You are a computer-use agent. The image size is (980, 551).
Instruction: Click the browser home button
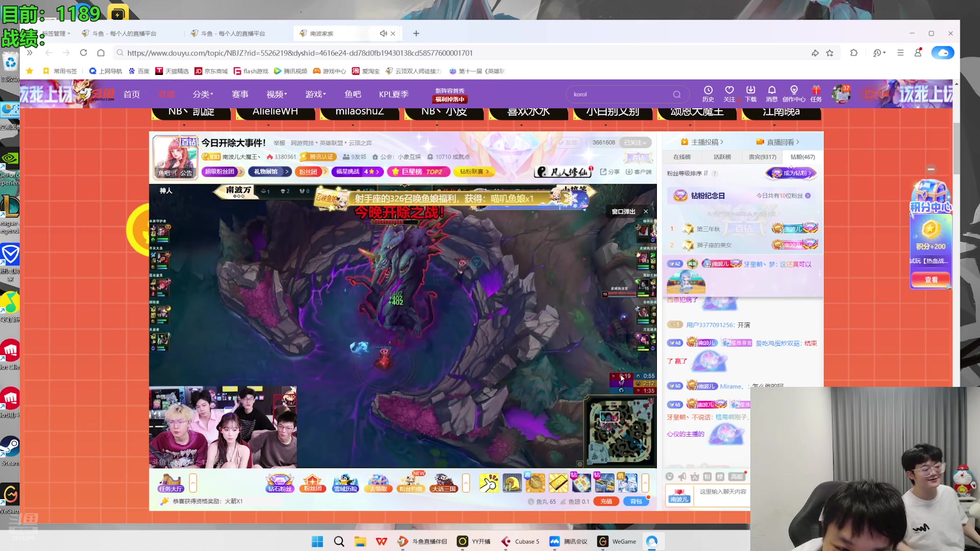point(101,53)
